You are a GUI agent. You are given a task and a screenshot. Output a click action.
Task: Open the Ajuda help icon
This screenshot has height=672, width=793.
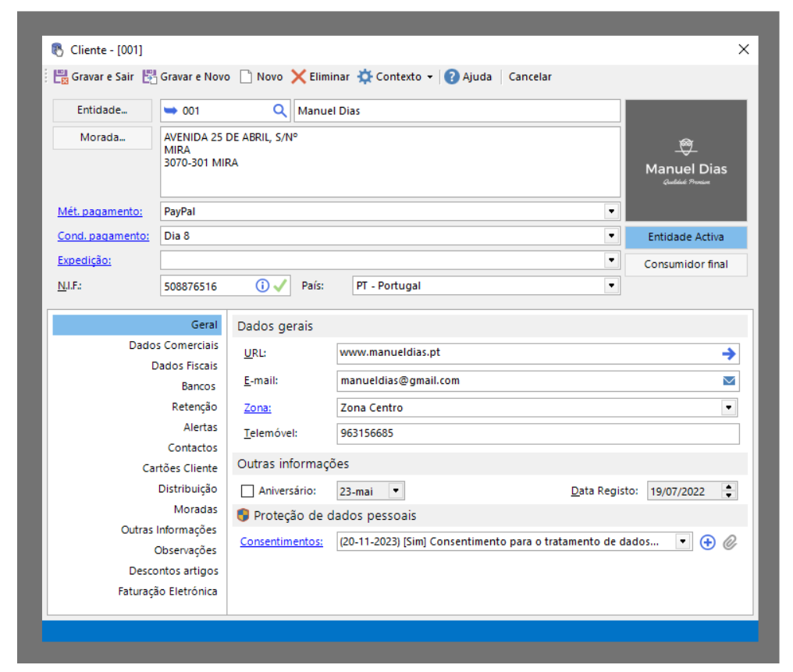[452, 76]
